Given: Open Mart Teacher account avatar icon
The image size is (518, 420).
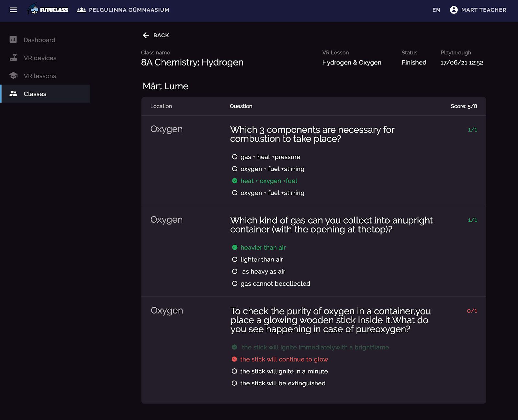Looking at the screenshot, I should pos(454,10).
